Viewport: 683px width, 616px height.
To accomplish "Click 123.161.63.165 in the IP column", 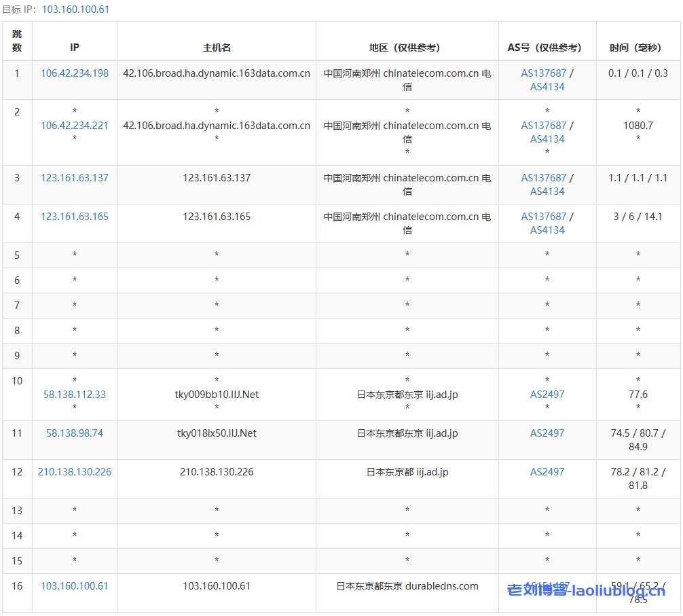I will click(x=75, y=217).
